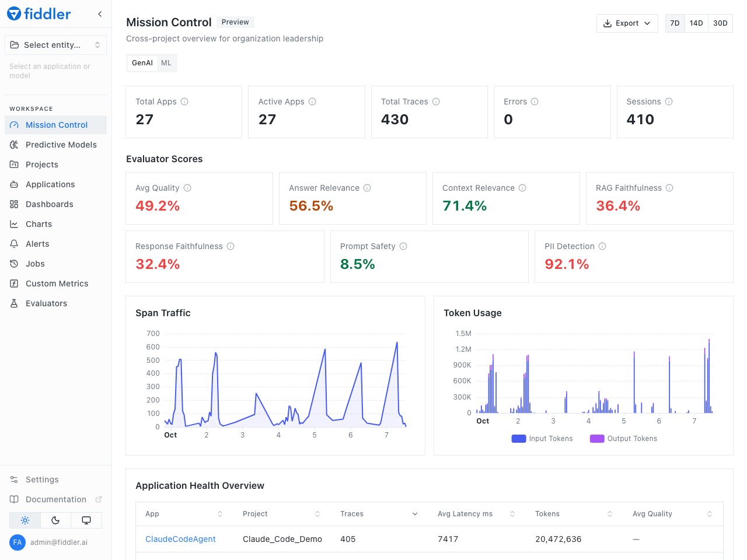Click the FA user avatar
747x560 pixels.
click(x=18, y=542)
